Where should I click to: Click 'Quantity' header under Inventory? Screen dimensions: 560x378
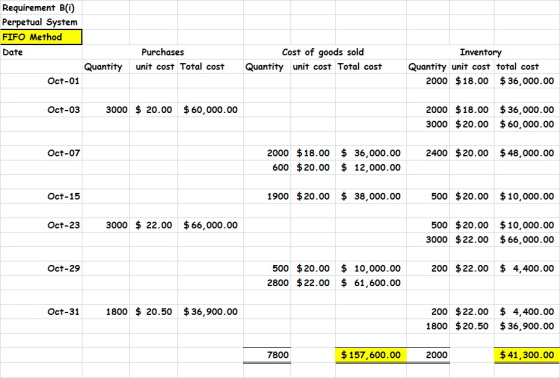click(428, 66)
